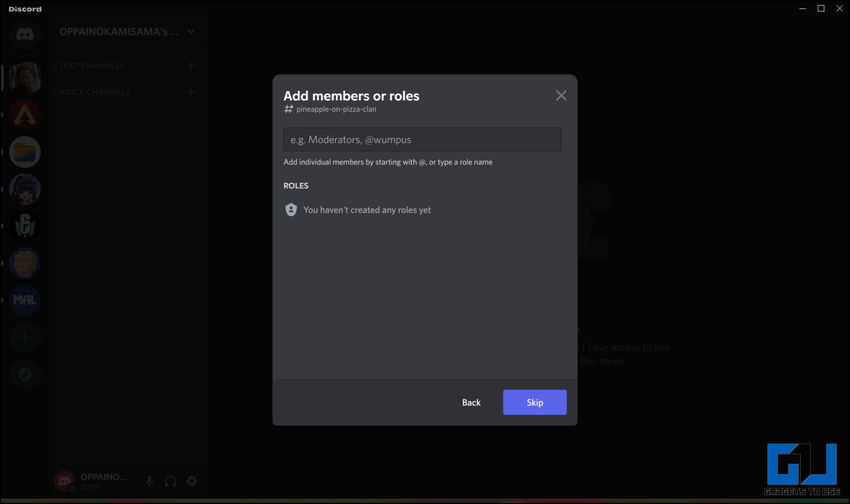
Task: Open the MAL server icon
Action: coord(25,300)
